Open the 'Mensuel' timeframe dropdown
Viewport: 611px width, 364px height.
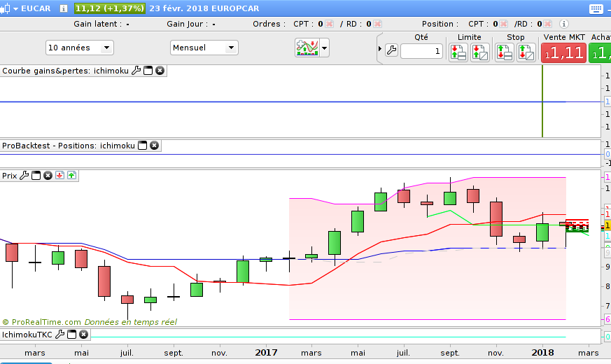tap(204, 48)
